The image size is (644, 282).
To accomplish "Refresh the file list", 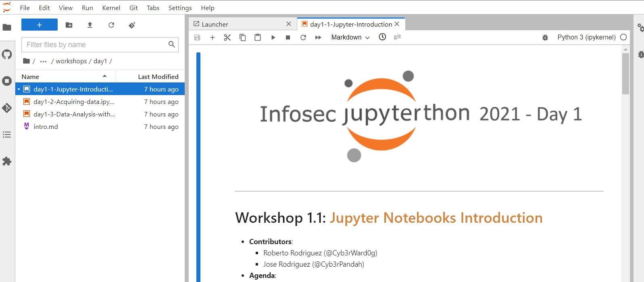I will (111, 25).
